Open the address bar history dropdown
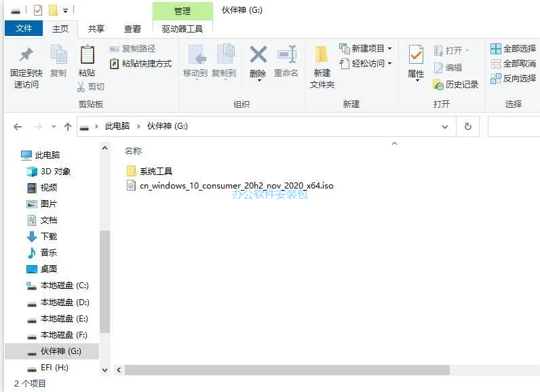 [x=445, y=126]
